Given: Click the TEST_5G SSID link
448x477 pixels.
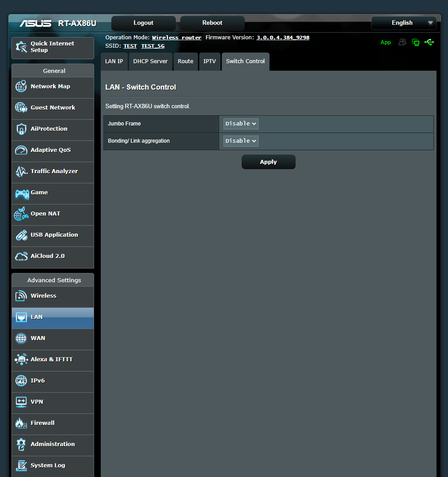Looking at the screenshot, I should point(153,46).
